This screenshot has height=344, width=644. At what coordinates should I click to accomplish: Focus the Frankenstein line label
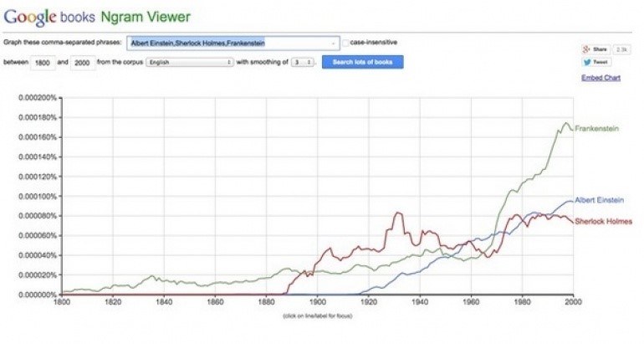[598, 129]
